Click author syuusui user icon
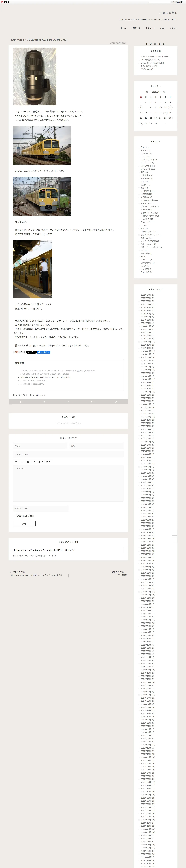 point(37,395)
